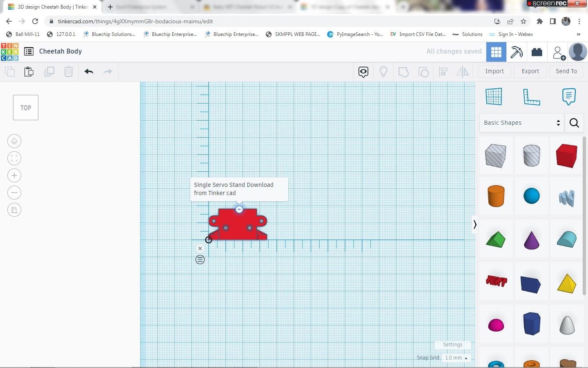Image resolution: width=588 pixels, height=368 pixels.
Task: Pick the gray Paraboloid shape
Action: 567,325
